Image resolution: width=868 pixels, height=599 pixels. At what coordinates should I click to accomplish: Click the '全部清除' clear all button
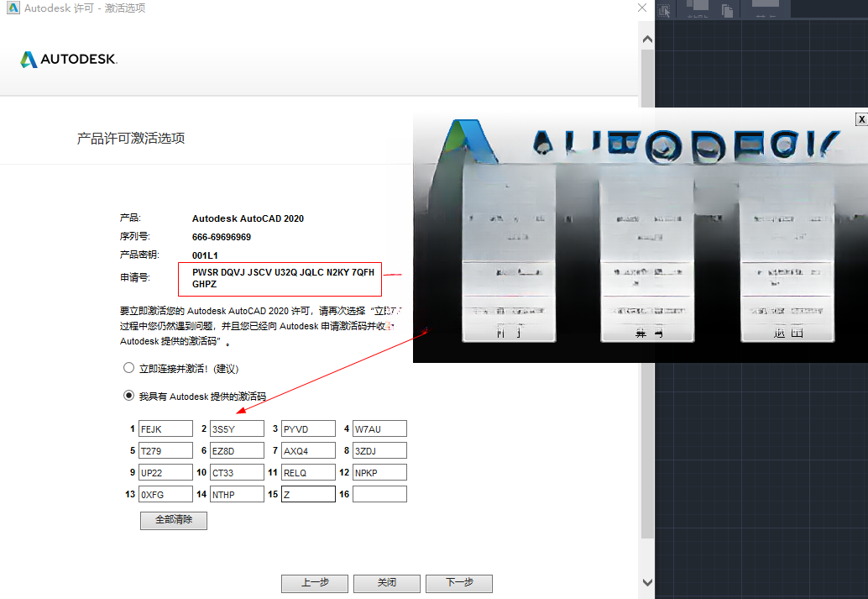coord(174,520)
